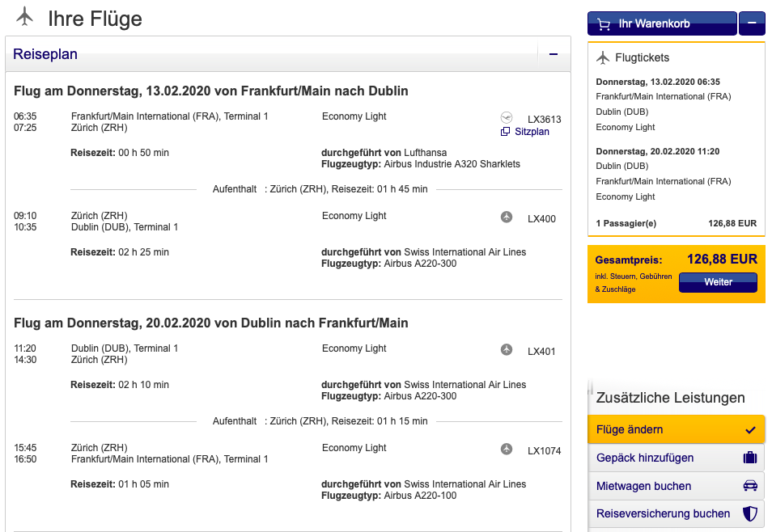Click the airline icon next to LX400

507,217
